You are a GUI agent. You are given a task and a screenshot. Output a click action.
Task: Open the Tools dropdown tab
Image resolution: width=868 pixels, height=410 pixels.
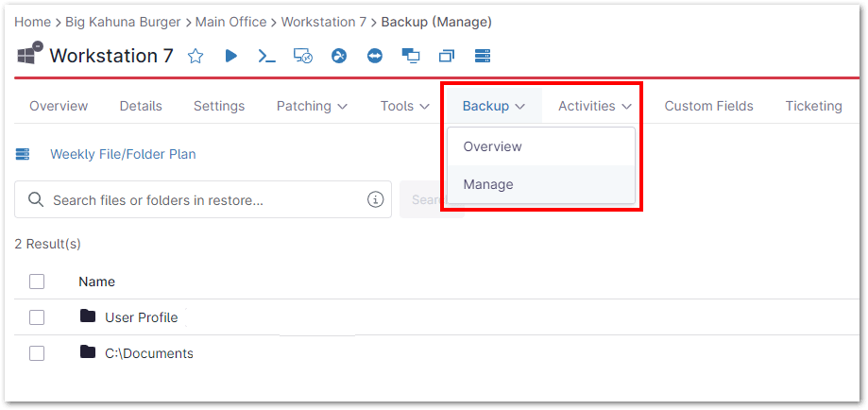(x=410, y=106)
